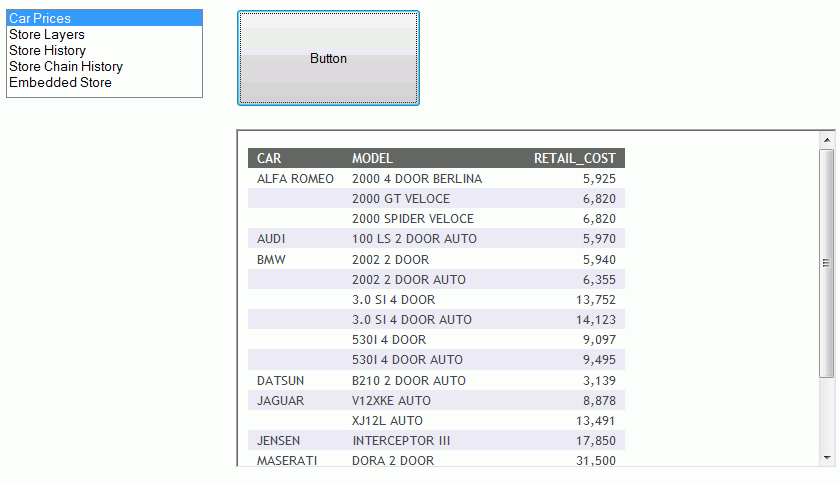Select the INTERCEPTOR III model cell

pyautogui.click(x=401, y=441)
